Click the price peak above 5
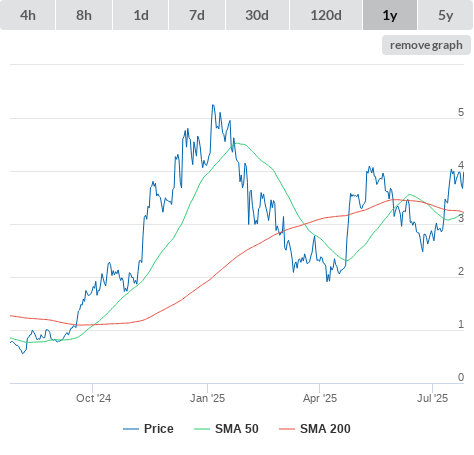Screen dimensions: 474x455 click(213, 105)
